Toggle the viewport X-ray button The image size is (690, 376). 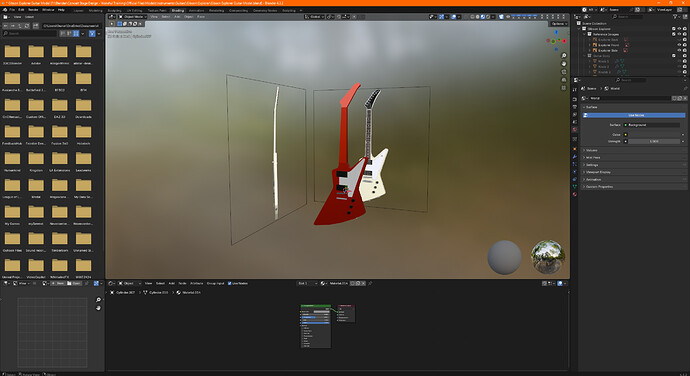point(467,17)
